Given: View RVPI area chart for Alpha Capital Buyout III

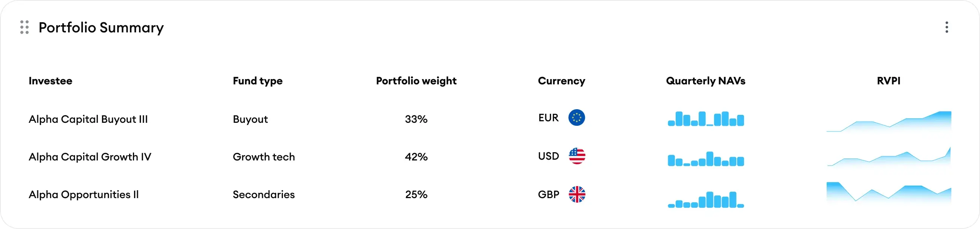Looking at the screenshot, I should pos(889,122).
